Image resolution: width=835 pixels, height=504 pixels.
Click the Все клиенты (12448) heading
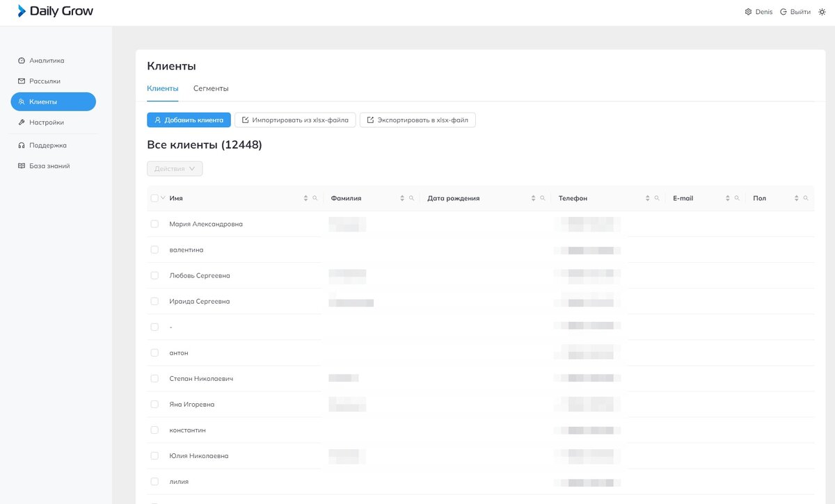[205, 145]
